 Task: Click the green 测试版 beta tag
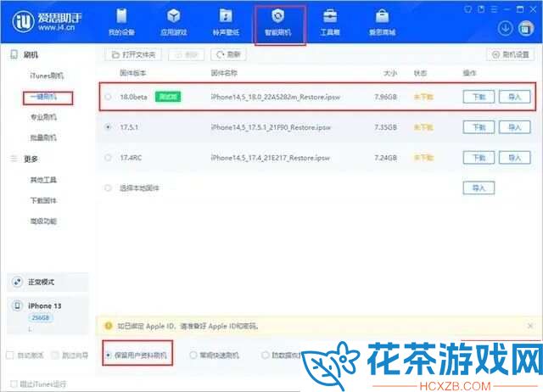tap(168, 97)
